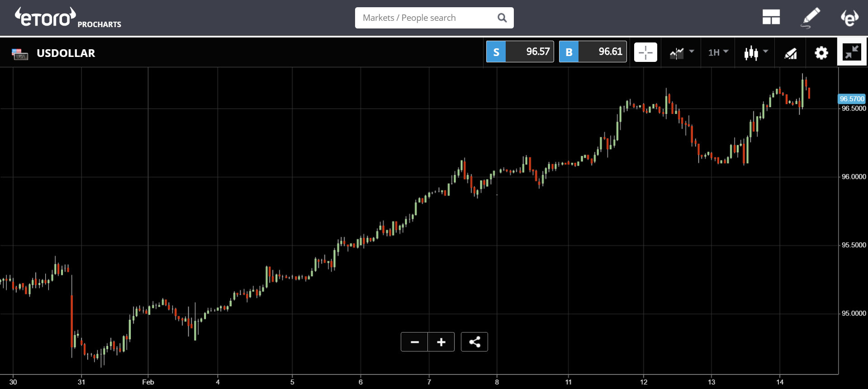Click the share chart icon

474,342
